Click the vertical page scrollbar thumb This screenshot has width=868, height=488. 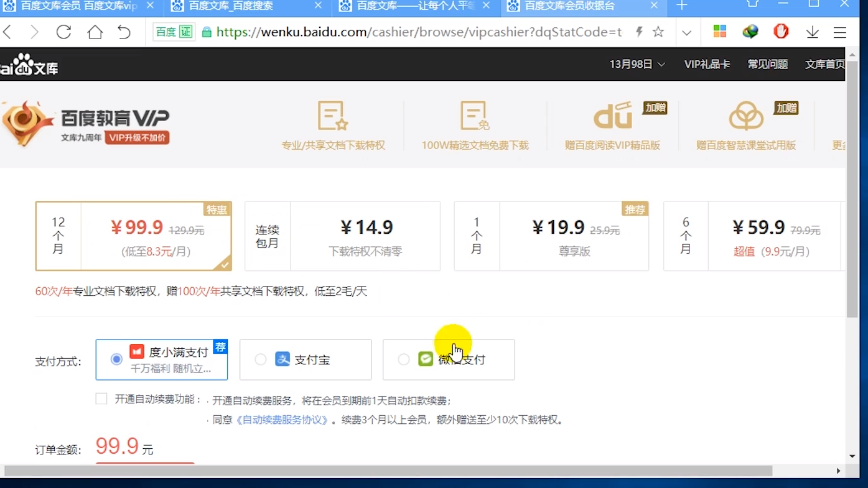pos(852,190)
